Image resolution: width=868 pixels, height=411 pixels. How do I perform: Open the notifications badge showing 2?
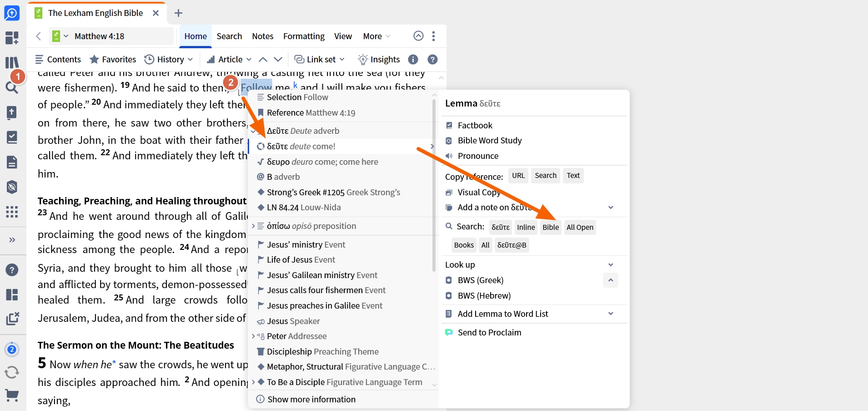pos(12,350)
